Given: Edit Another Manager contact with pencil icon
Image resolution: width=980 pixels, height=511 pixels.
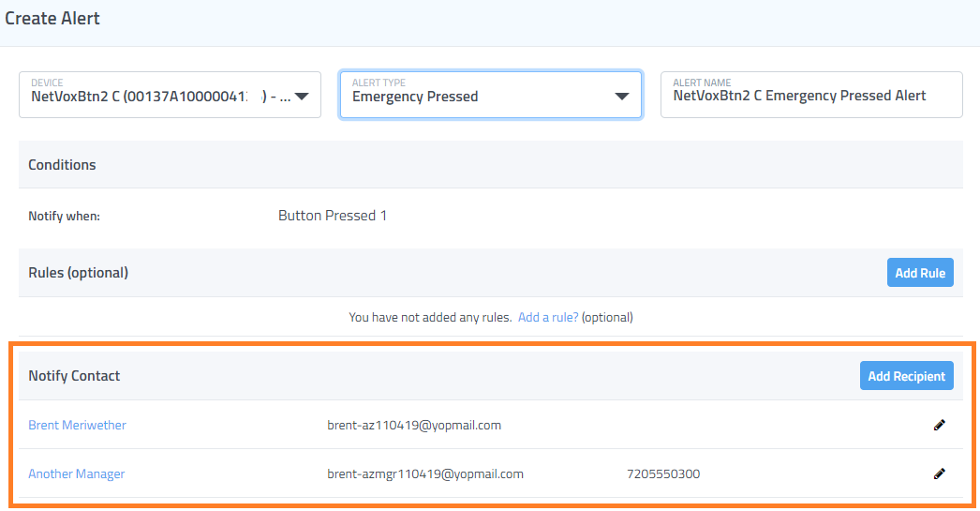Looking at the screenshot, I should click(939, 474).
